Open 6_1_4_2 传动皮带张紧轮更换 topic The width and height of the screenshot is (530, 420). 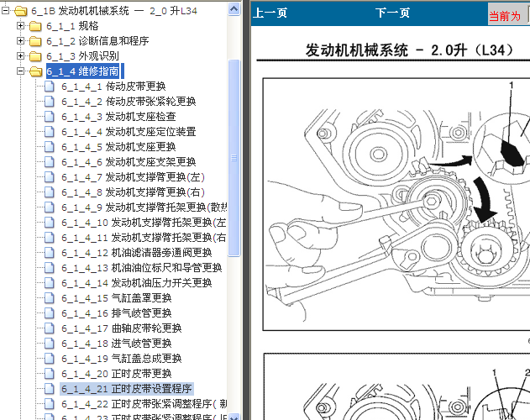click(129, 102)
